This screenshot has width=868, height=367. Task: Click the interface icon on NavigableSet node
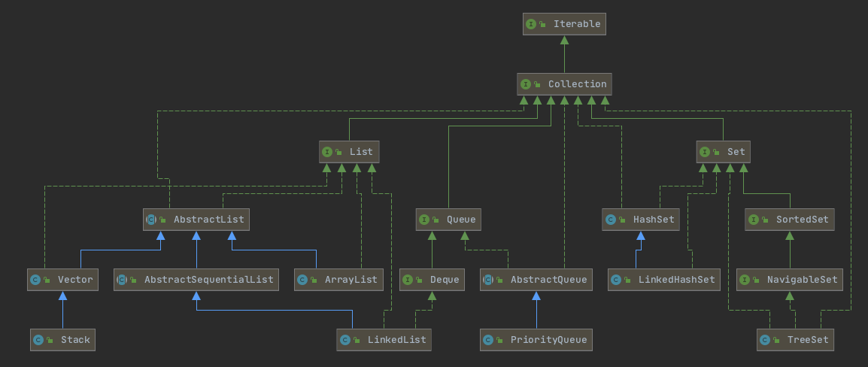(744, 280)
